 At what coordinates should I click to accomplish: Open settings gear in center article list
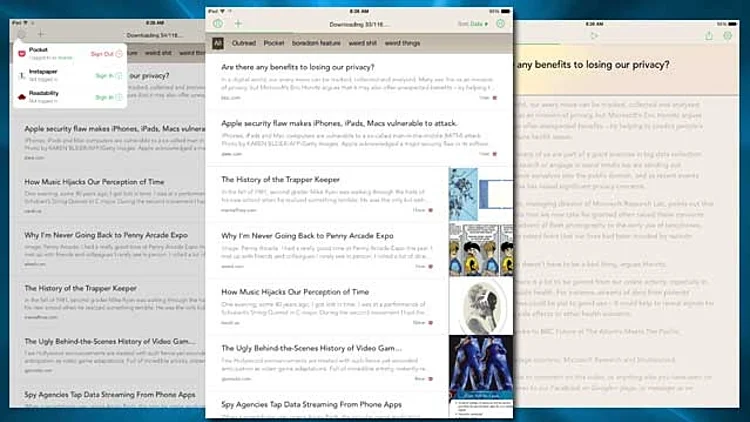click(x=501, y=23)
